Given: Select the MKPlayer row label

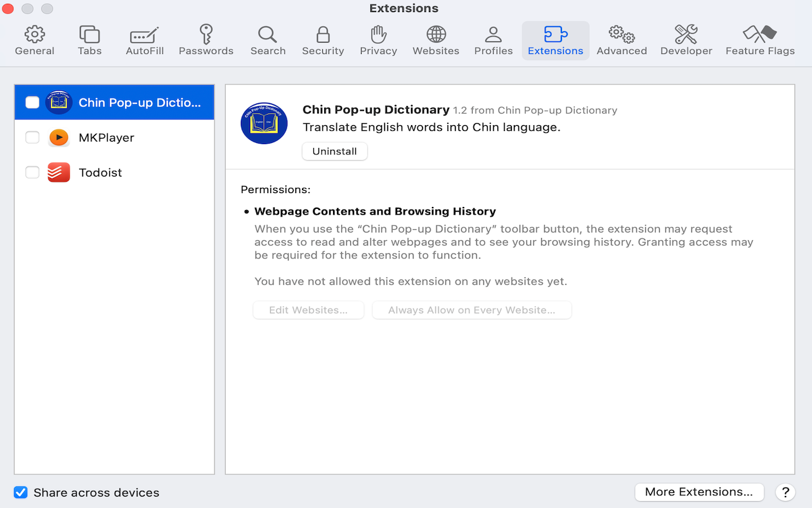Looking at the screenshot, I should click(x=107, y=137).
